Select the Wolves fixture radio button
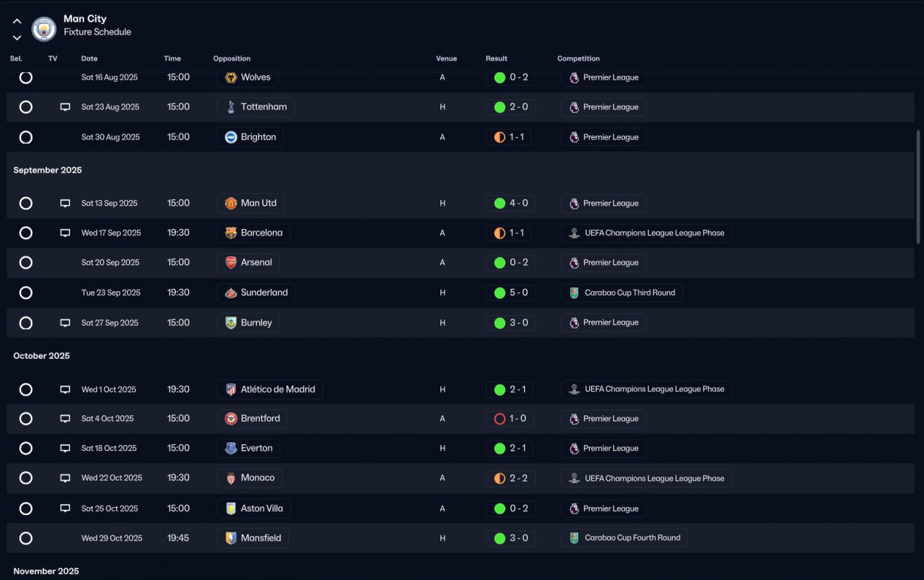924x580 pixels. (x=26, y=77)
